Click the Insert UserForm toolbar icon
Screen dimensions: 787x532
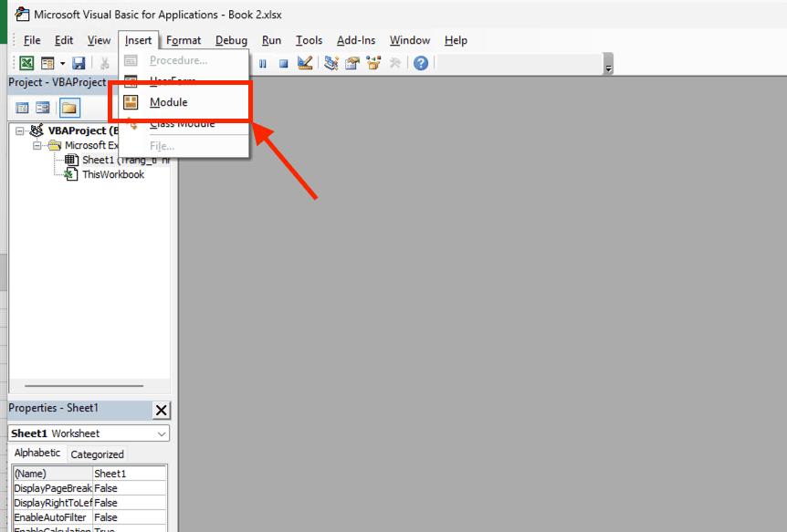click(x=47, y=63)
